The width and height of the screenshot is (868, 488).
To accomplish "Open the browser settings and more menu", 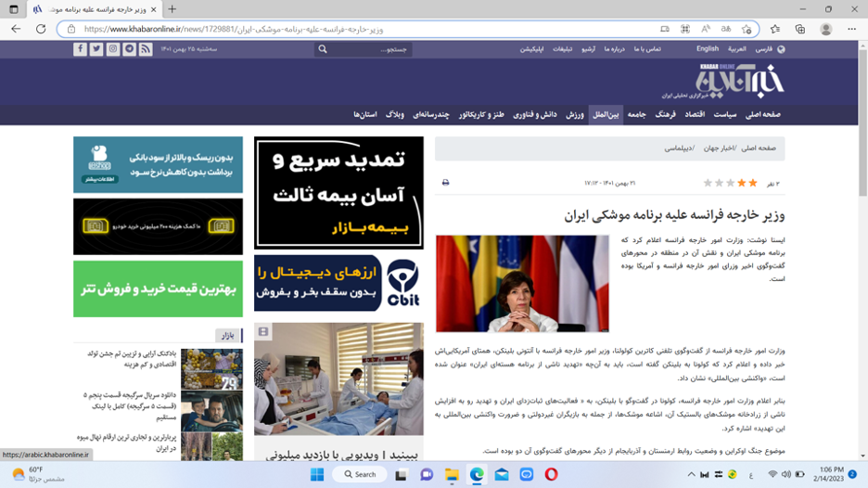I will point(851,29).
